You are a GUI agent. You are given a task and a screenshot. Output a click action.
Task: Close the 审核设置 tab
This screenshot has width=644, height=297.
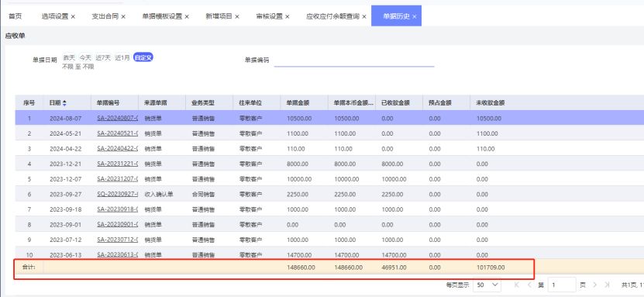tap(288, 17)
